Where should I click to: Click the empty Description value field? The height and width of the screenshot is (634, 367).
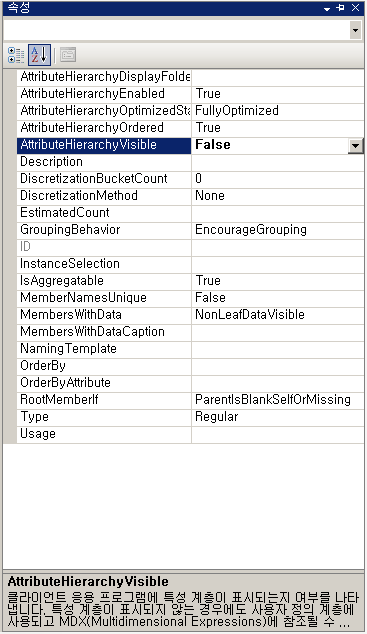pyautogui.click(x=278, y=162)
